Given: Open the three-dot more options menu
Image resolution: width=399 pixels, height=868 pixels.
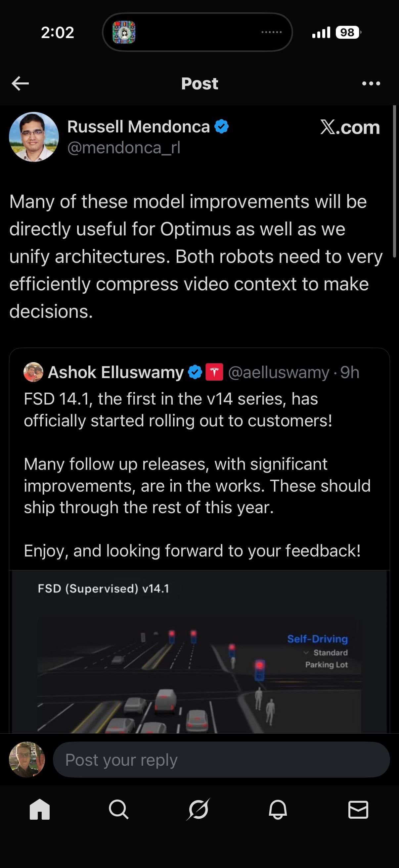Looking at the screenshot, I should 371,83.
